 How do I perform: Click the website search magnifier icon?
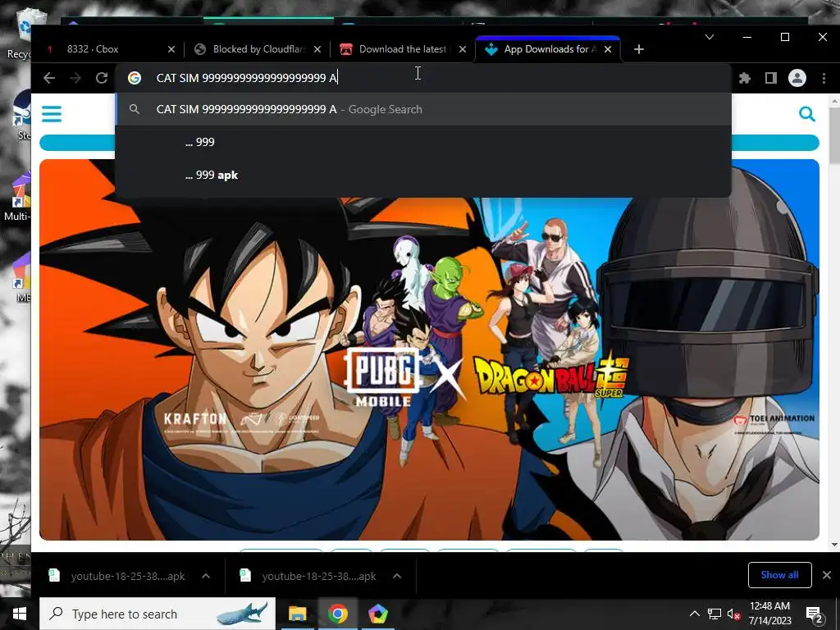click(807, 113)
